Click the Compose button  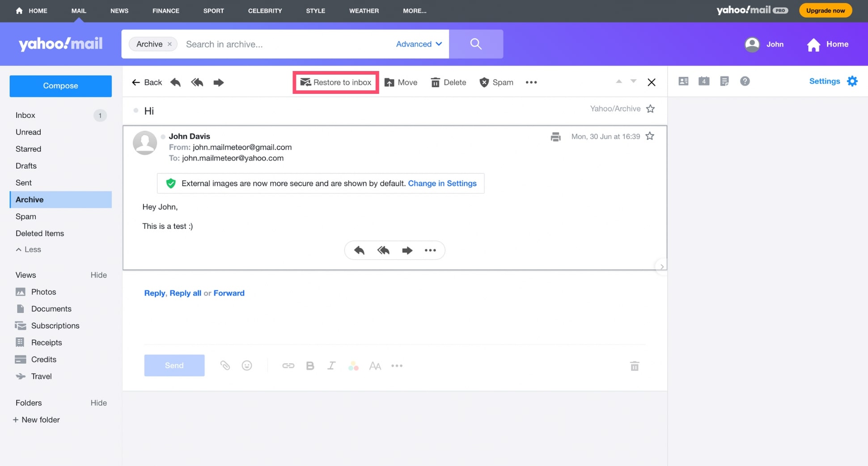60,86
